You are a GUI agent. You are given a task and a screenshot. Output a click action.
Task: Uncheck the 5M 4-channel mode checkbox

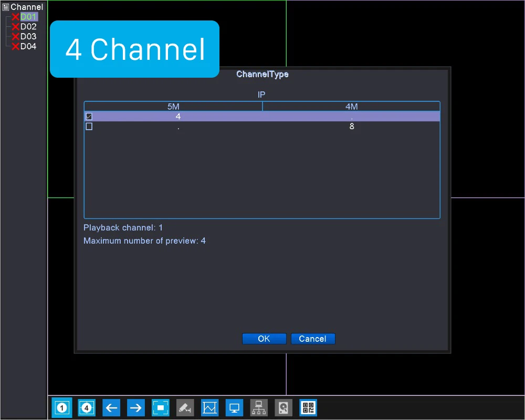(x=89, y=116)
